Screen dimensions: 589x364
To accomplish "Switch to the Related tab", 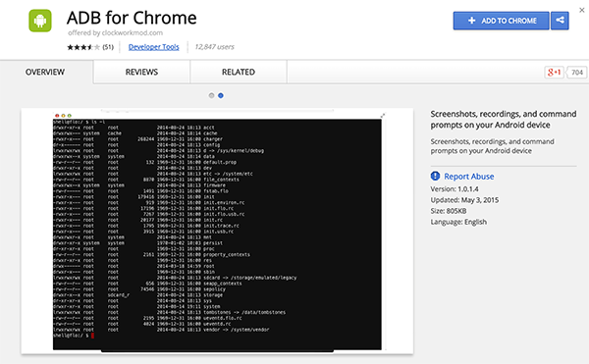I will click(239, 72).
